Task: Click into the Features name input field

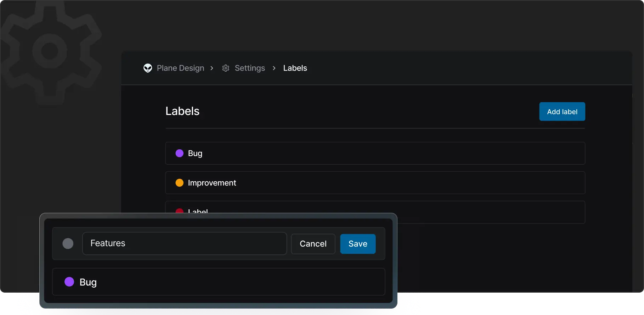Action: coord(184,243)
